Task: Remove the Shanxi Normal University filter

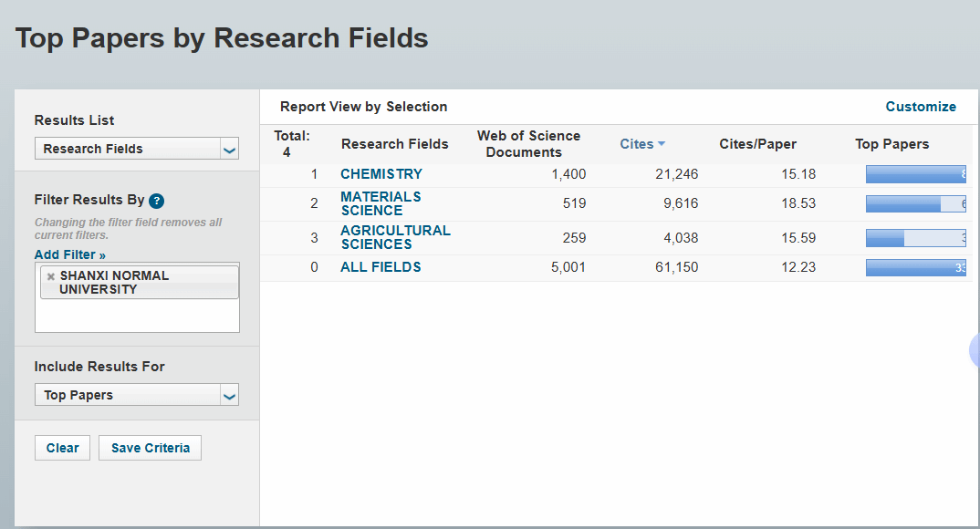Action: [x=51, y=276]
